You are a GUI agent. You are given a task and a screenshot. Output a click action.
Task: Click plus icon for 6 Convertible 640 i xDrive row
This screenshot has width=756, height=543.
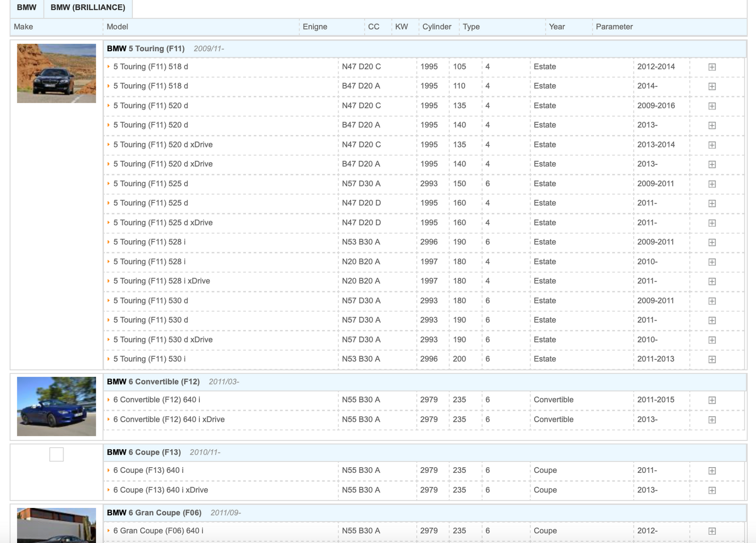pyautogui.click(x=712, y=420)
